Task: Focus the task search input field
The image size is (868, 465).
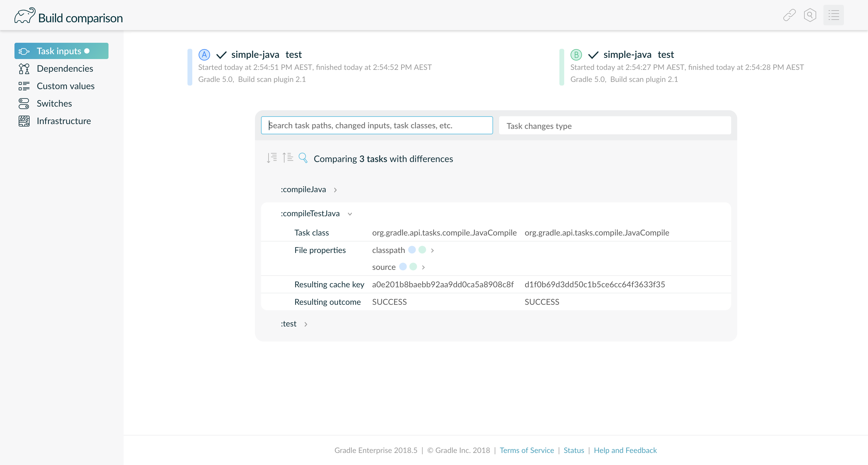Action: coord(377,125)
